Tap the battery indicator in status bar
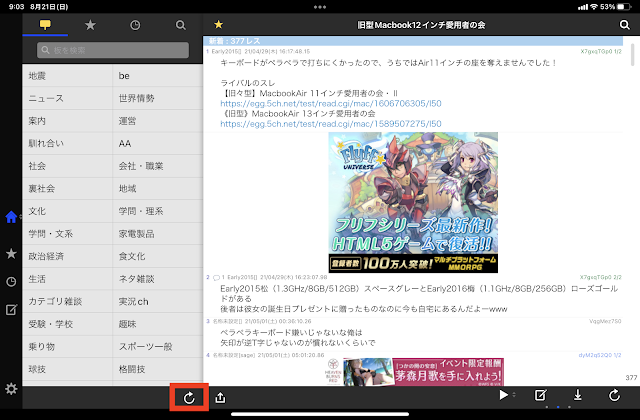The width and height of the screenshot is (640, 420). (624, 7)
